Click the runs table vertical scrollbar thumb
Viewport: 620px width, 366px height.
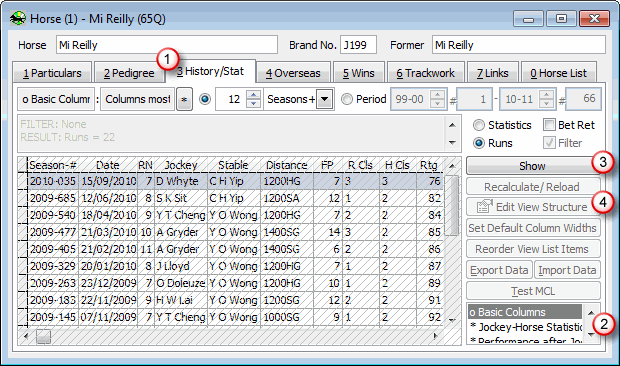[452, 205]
